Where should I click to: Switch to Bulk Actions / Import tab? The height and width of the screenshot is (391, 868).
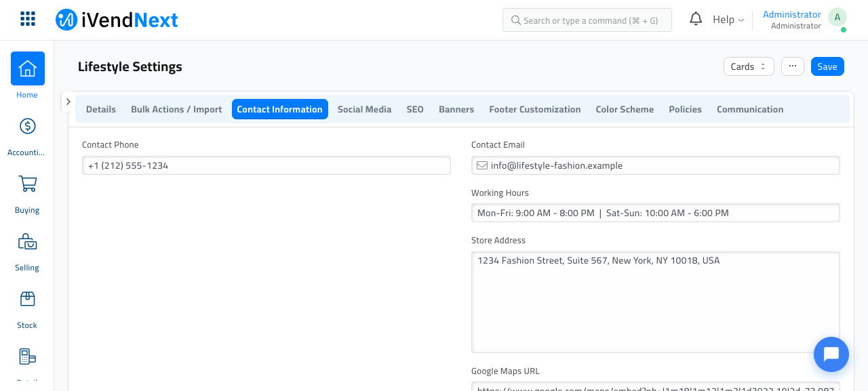tap(176, 109)
